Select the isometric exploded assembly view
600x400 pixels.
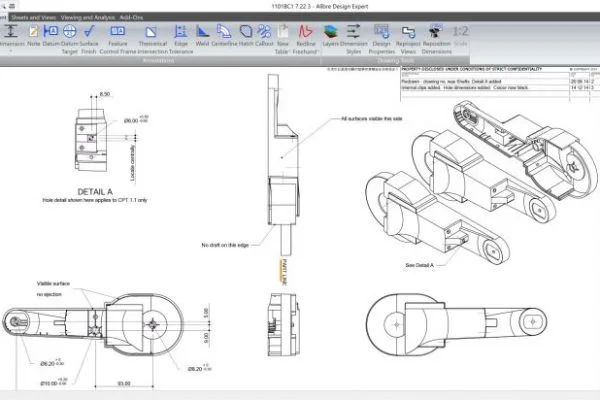[481, 182]
